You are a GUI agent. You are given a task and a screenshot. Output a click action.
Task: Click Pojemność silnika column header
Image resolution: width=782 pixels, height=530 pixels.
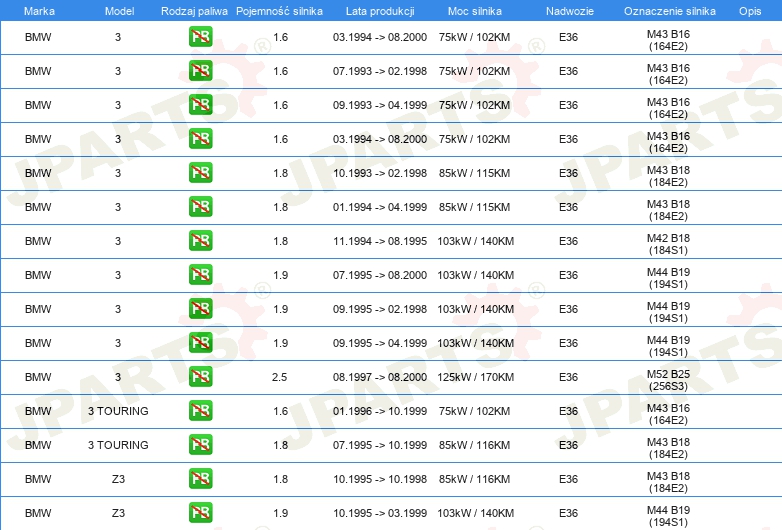279,11
